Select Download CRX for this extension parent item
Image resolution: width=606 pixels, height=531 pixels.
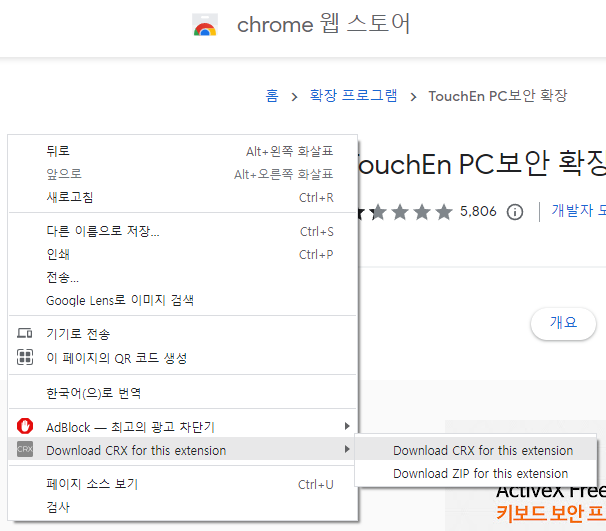(x=182, y=449)
